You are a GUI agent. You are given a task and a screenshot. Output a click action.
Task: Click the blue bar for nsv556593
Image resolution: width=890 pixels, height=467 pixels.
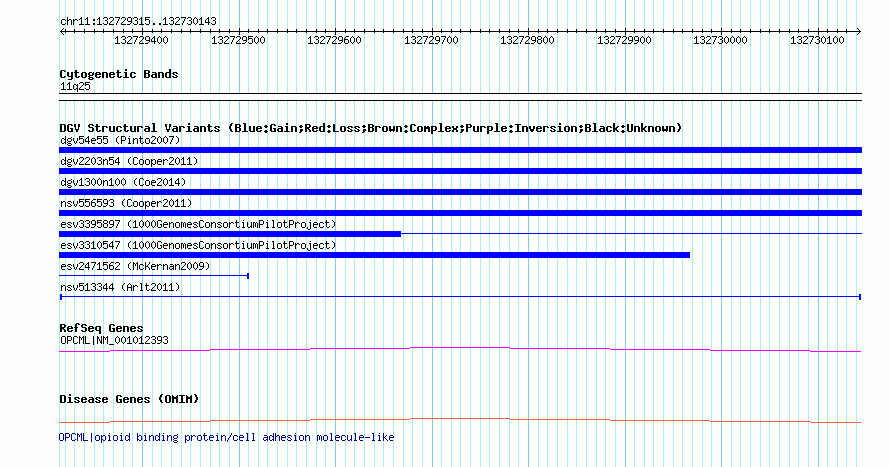[x=460, y=213]
